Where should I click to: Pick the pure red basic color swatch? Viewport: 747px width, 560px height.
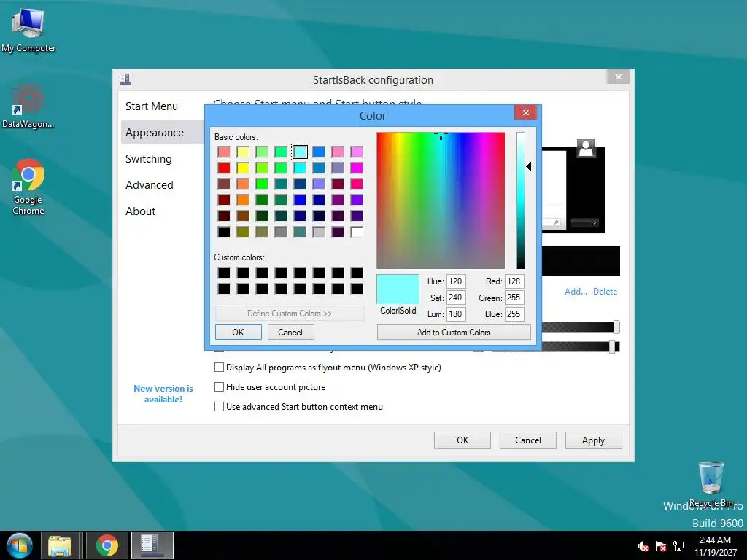[x=224, y=168]
